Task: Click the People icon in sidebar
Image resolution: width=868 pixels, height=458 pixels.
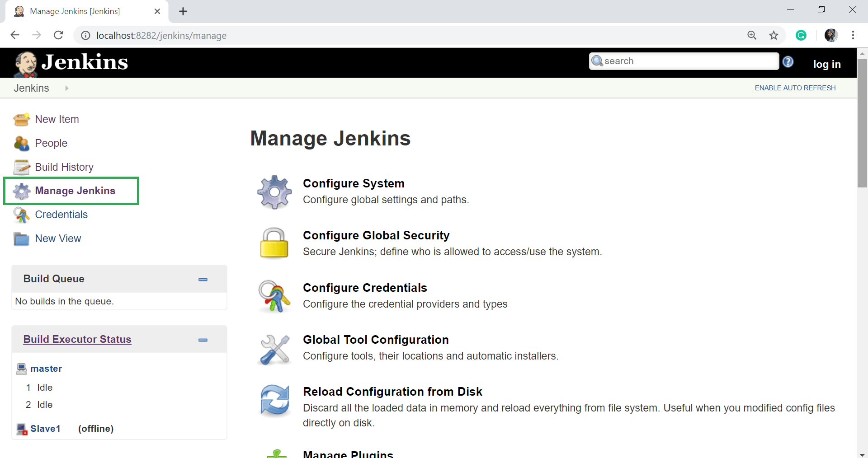Action: click(x=21, y=143)
